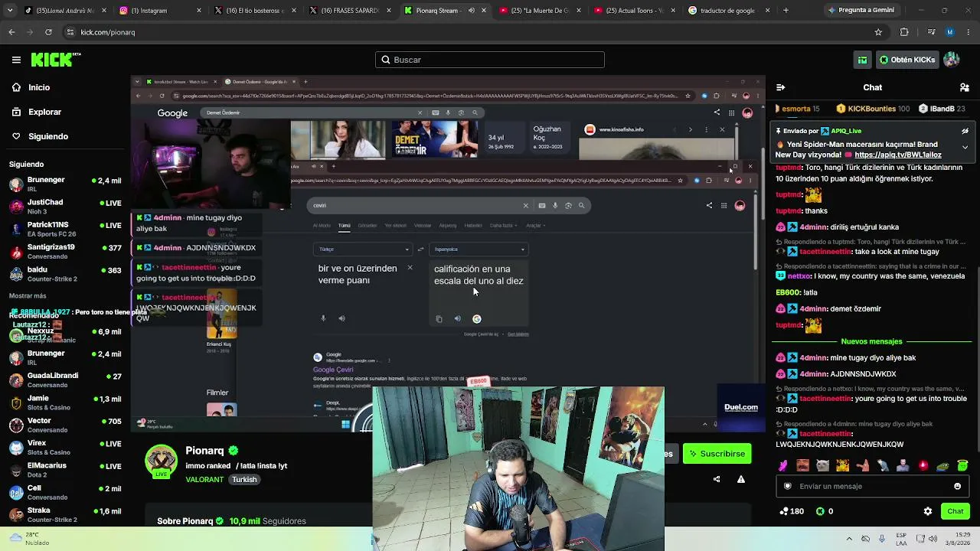Open the tab search dropdown in Chrome
Viewport: 980px width, 551px height.
click(9, 11)
